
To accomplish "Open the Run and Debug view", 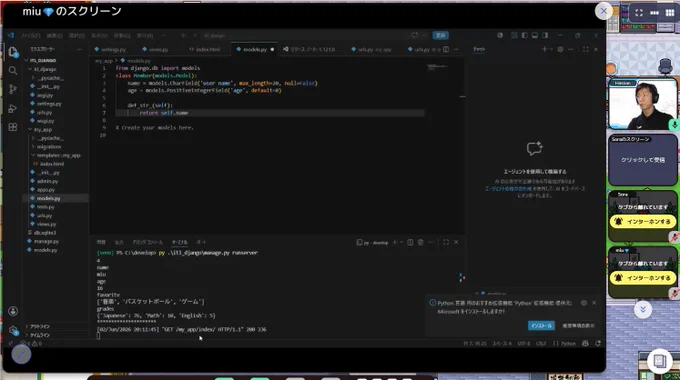I will 13,108.
